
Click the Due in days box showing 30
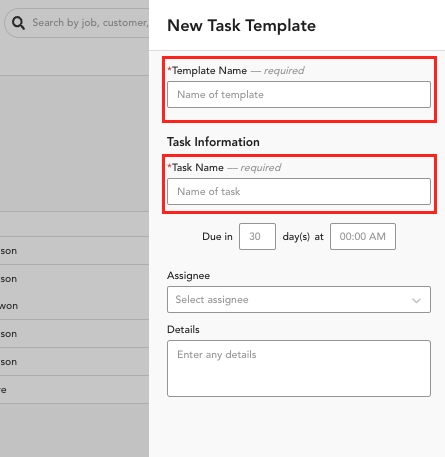click(x=257, y=236)
